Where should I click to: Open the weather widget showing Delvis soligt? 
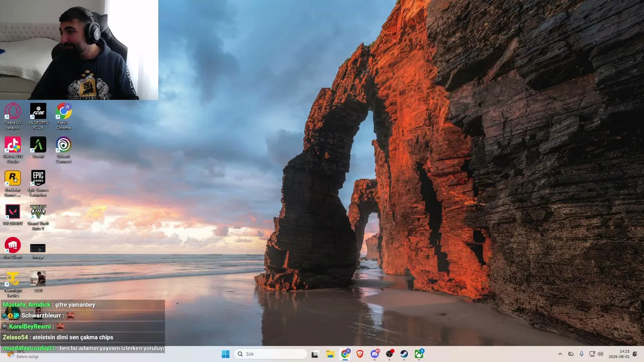tap(23, 355)
